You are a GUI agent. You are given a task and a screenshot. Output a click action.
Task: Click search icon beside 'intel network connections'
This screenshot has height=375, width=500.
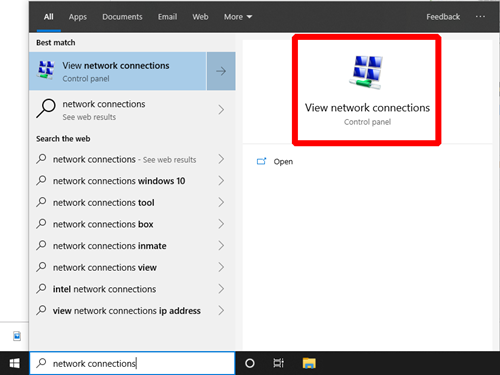[41, 289]
